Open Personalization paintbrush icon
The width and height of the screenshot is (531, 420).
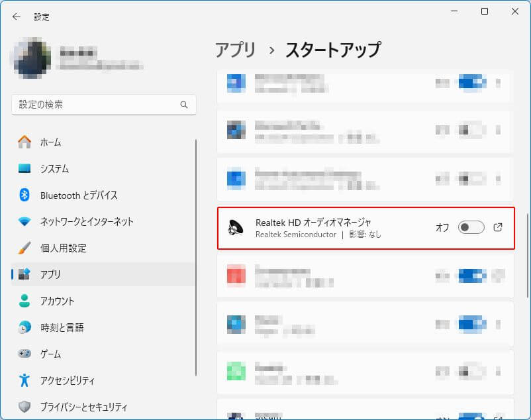pos(24,248)
